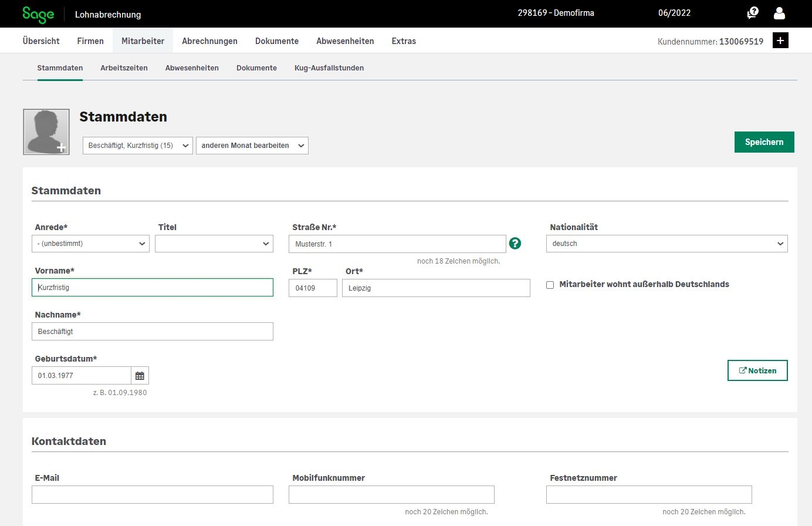Open the help chat icon

[x=752, y=13]
